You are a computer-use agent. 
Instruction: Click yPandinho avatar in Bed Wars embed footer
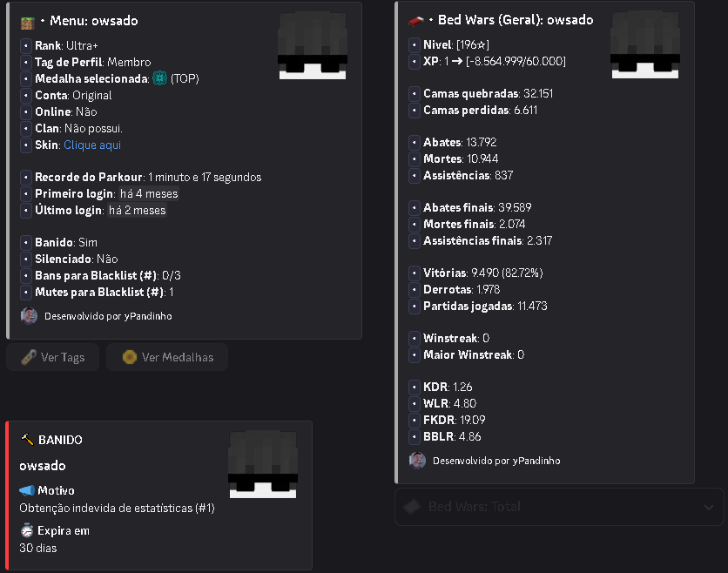417,461
